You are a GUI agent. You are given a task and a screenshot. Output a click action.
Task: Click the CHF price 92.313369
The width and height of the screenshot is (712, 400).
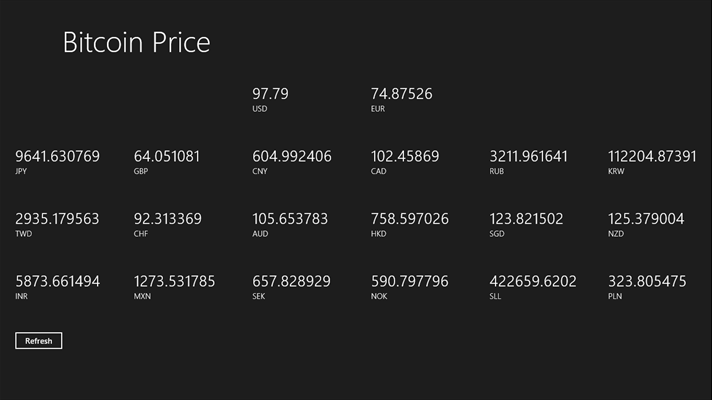tap(168, 219)
